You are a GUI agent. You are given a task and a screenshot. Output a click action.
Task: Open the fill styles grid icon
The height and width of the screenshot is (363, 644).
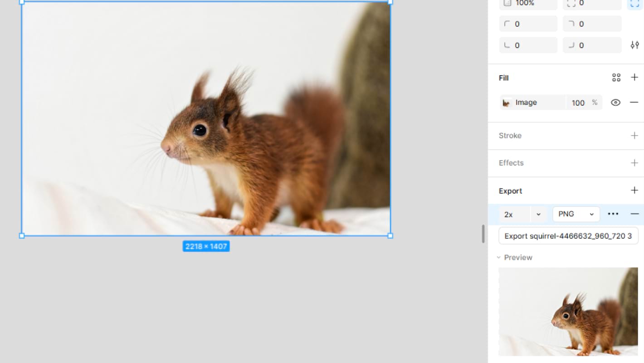616,78
